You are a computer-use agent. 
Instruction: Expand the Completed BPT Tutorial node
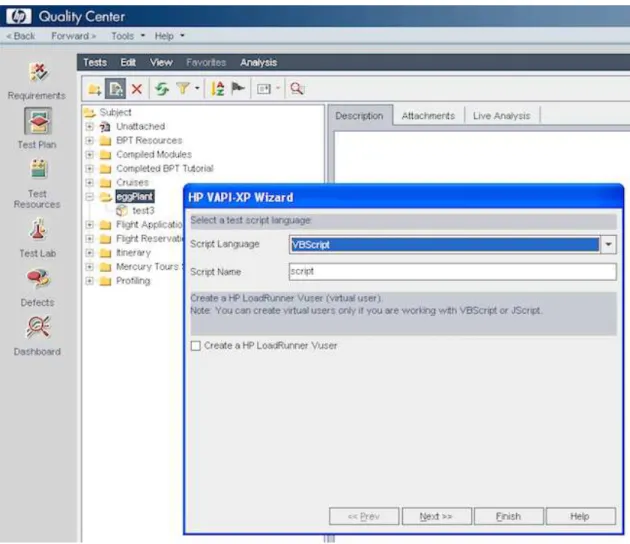(90, 169)
